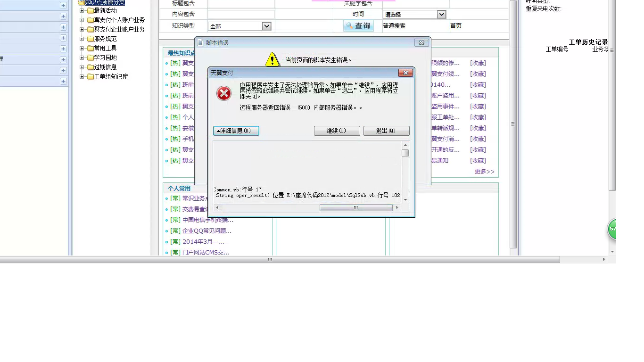This screenshot has height=362, width=644.
Task: Click the details box vertical scrollbar thumb
Action: (405, 153)
